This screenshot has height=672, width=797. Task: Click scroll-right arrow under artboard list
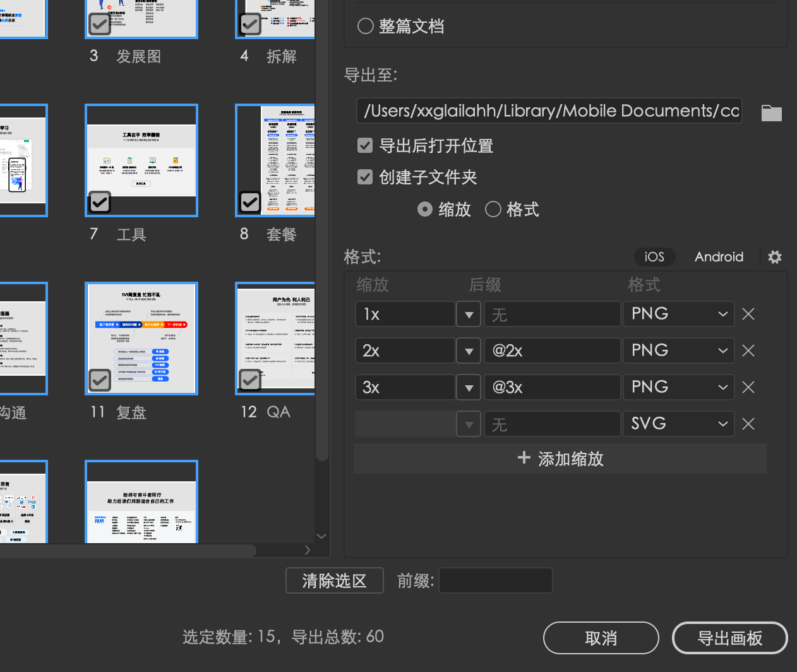point(308,550)
